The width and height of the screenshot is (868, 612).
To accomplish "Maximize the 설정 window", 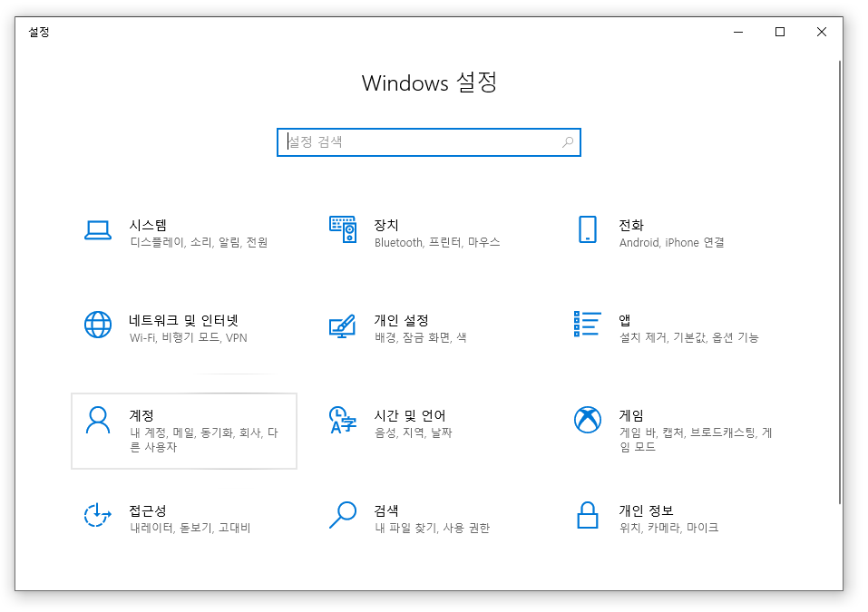I will point(780,32).
